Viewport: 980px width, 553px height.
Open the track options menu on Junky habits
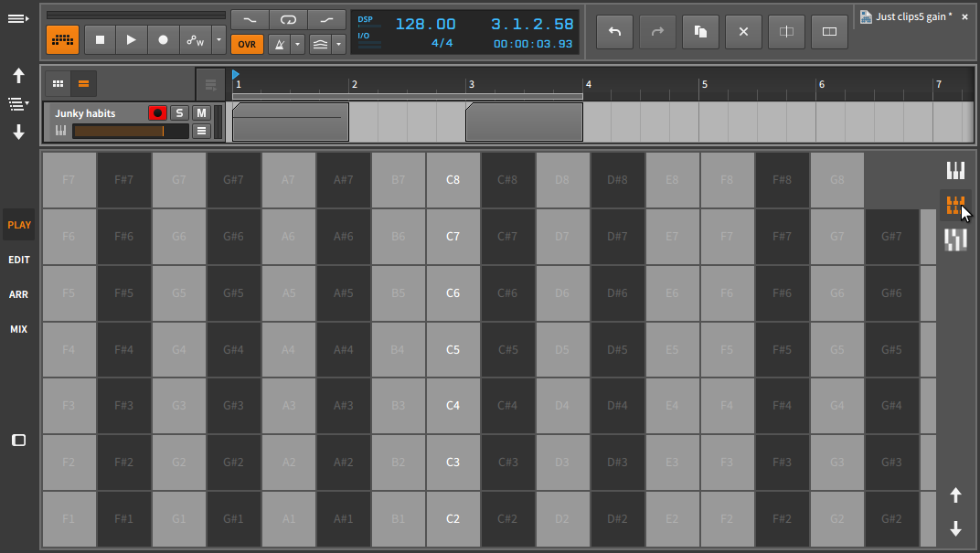click(201, 130)
